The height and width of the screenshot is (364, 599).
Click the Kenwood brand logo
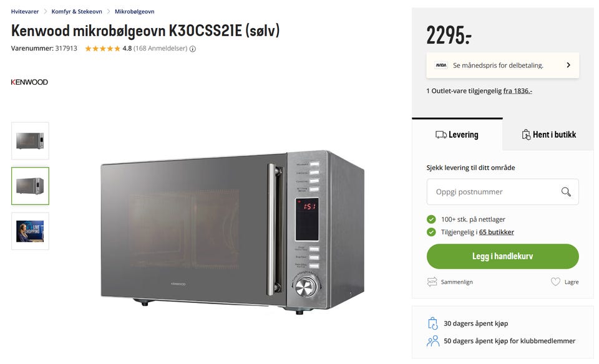point(29,82)
